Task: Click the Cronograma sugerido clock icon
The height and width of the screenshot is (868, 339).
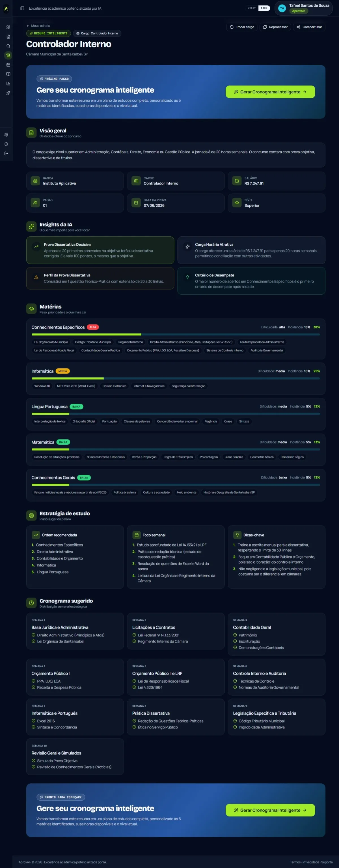Action: pyautogui.click(x=31, y=603)
